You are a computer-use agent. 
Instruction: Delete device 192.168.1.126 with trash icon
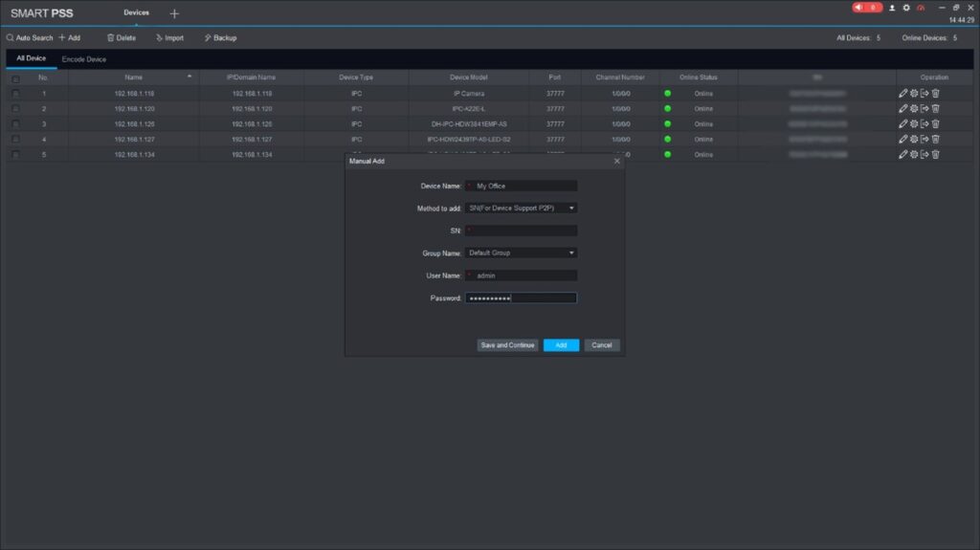pos(936,123)
